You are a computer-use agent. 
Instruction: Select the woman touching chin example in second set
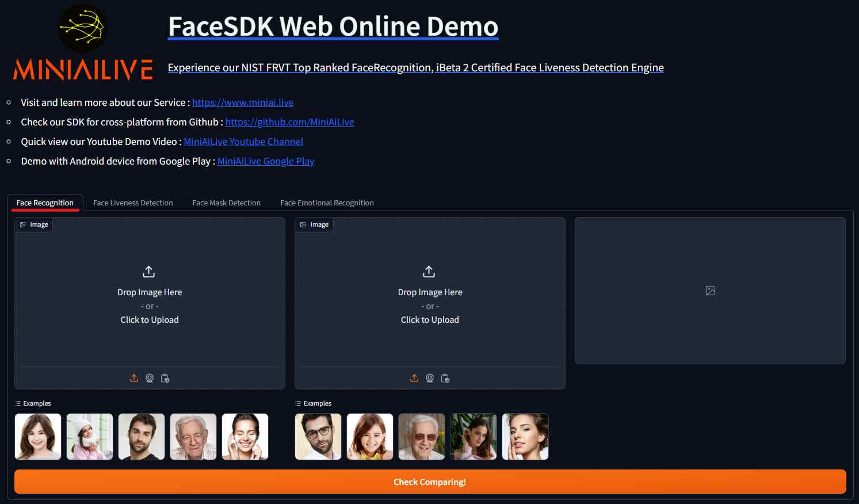[525, 437]
